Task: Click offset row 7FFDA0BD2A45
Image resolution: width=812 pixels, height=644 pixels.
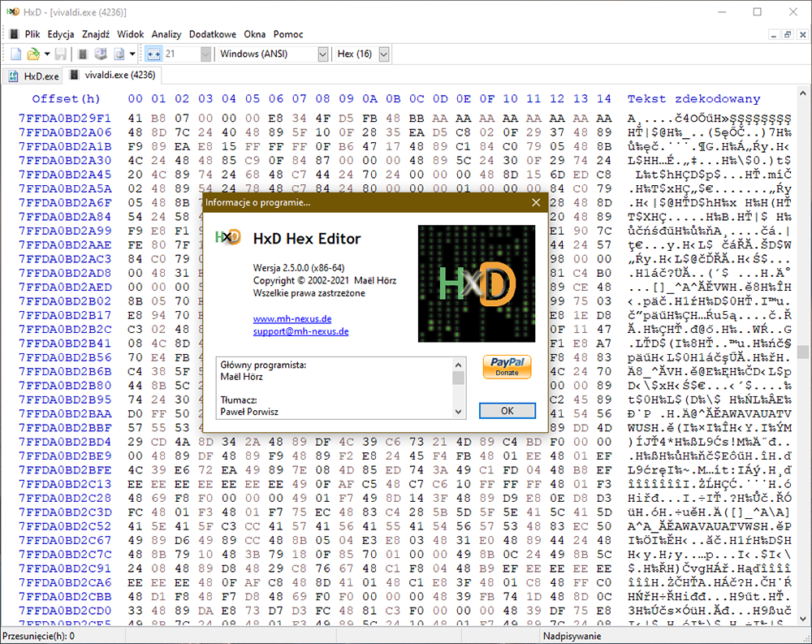Action: coord(65,175)
